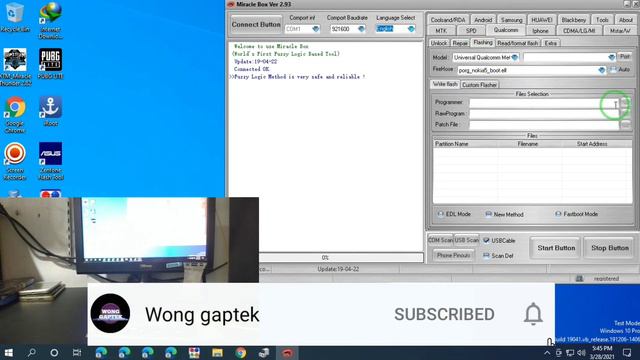This screenshot has height=360, width=640.
Task: Click 'Update:19-04-22' status bar text
Action: [338, 269]
